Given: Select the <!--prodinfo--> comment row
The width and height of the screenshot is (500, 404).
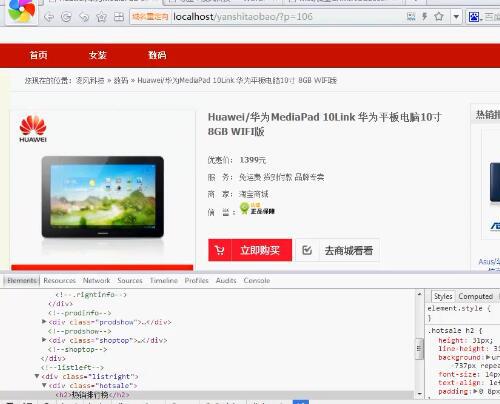Looking at the screenshot, I should click(x=79, y=313).
